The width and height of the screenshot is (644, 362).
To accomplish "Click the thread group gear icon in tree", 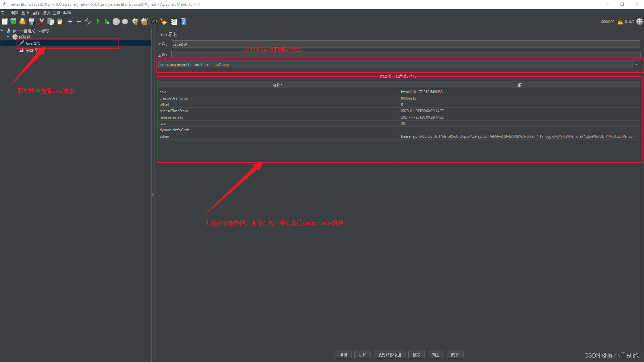I will click(15, 37).
